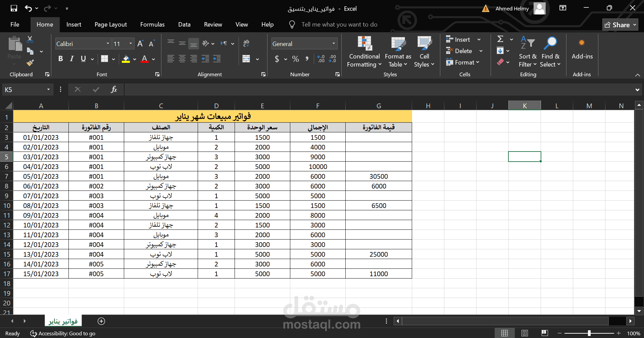
Task: Click the Increase Decimal icon
Action: click(321, 59)
